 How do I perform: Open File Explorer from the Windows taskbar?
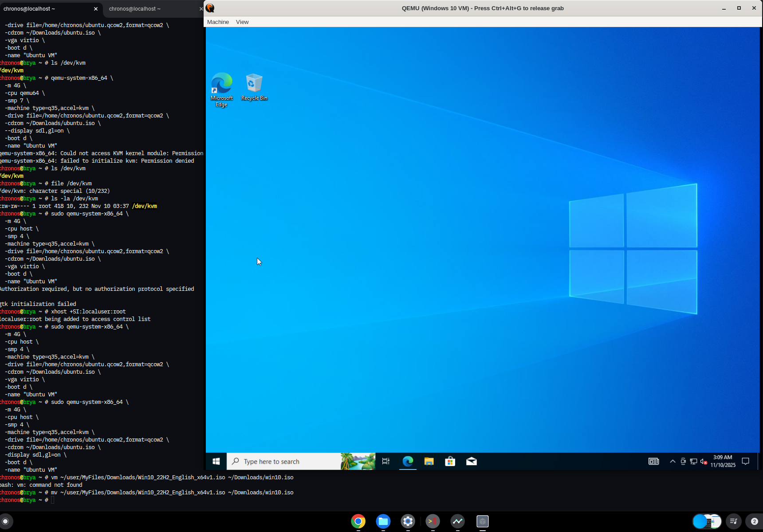(429, 462)
